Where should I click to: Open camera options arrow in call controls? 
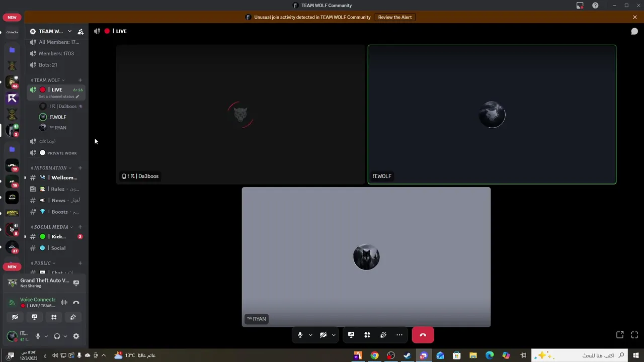(334, 335)
